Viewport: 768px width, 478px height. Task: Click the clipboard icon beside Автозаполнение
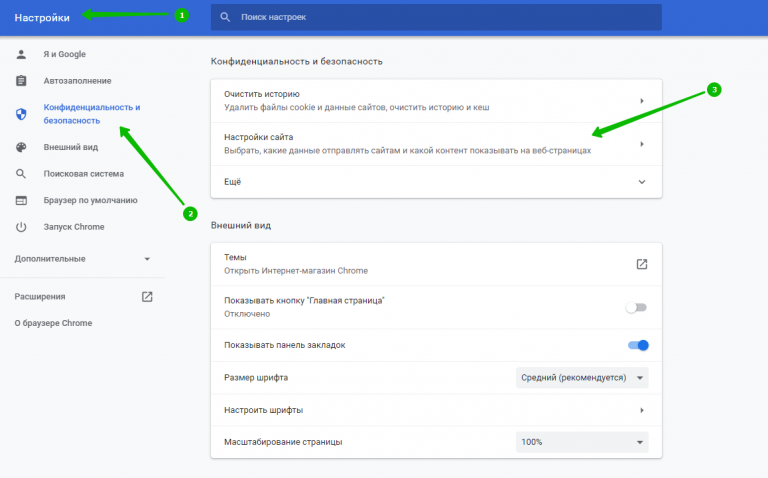21,81
